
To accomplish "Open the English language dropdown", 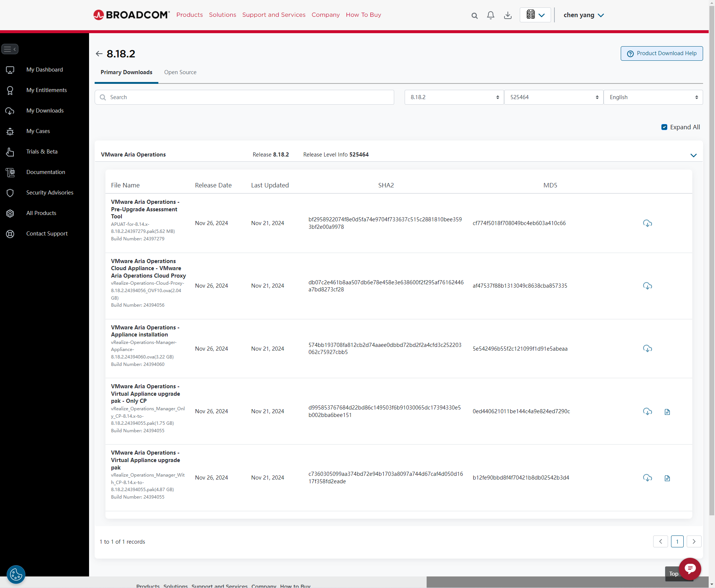I will coord(653,97).
